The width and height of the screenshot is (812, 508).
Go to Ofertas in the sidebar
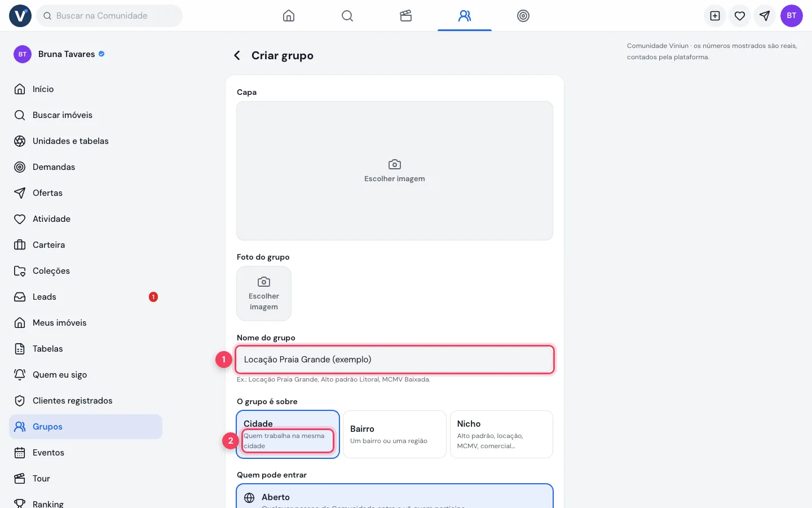[x=86, y=193]
